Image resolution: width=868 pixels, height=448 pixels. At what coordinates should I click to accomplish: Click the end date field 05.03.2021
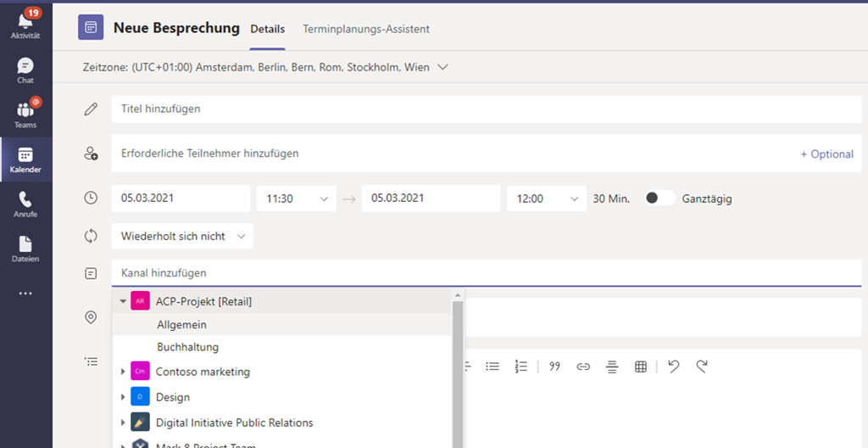coord(431,199)
